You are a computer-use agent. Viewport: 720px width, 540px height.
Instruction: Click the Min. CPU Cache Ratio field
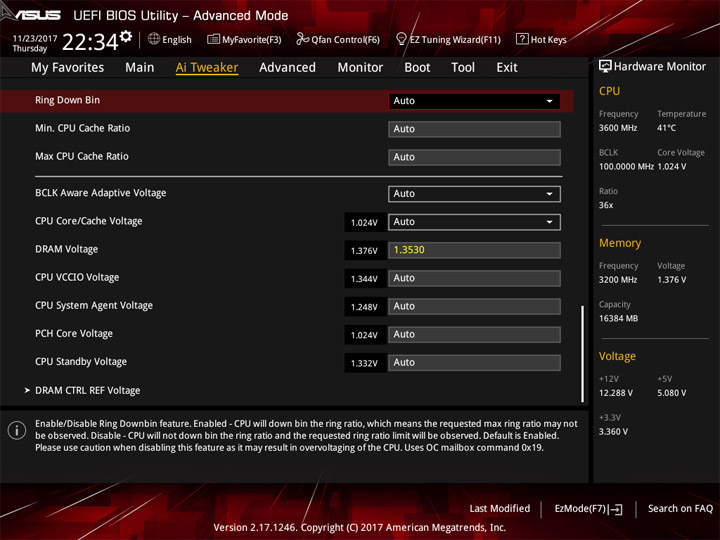pos(474,129)
